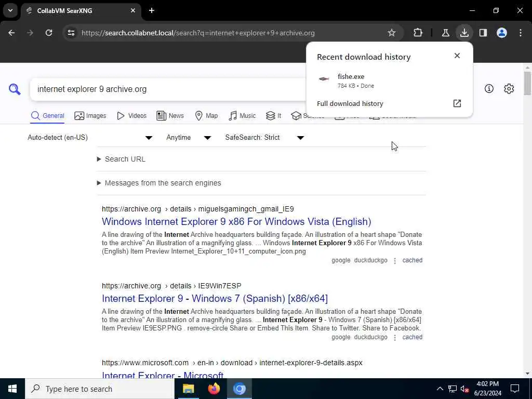
Task: Open the tab search dropdown arrow
Action: point(10,10)
